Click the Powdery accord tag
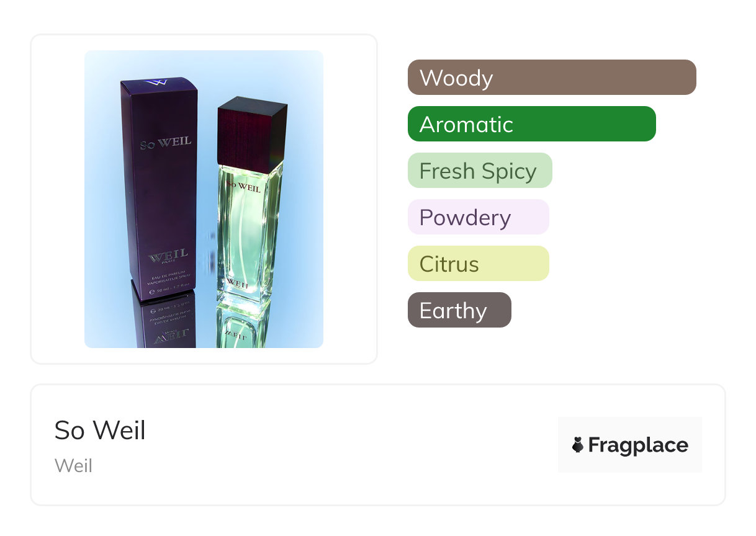This screenshot has height=536, width=756. [478, 217]
